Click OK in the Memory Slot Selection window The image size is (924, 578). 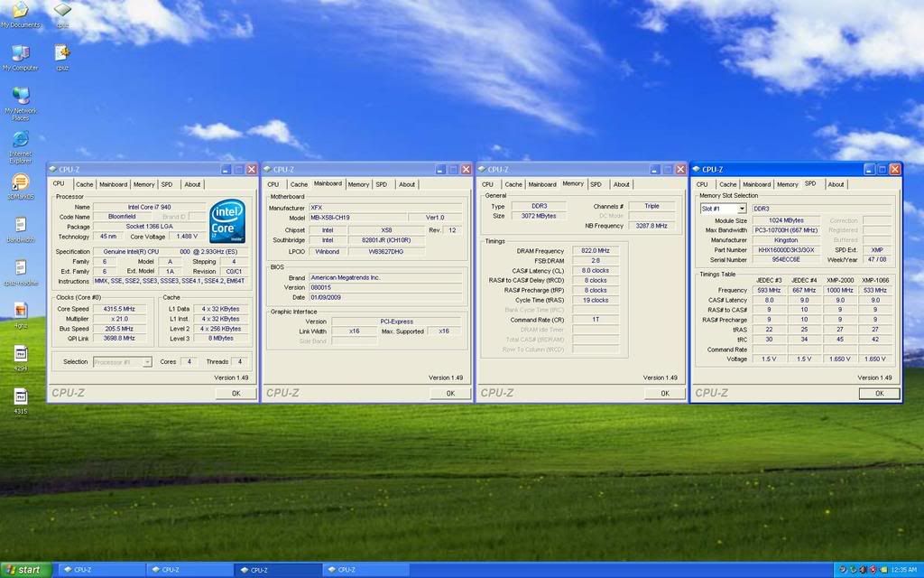(879, 394)
